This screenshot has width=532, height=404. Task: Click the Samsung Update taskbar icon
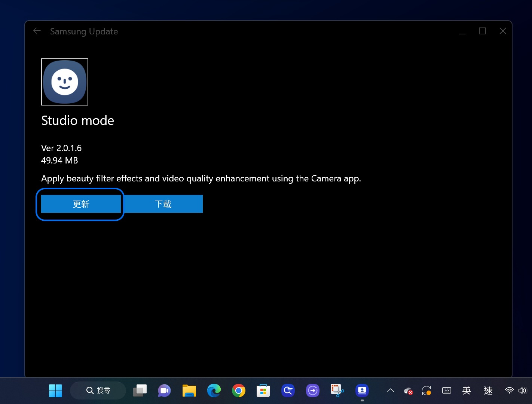click(362, 391)
